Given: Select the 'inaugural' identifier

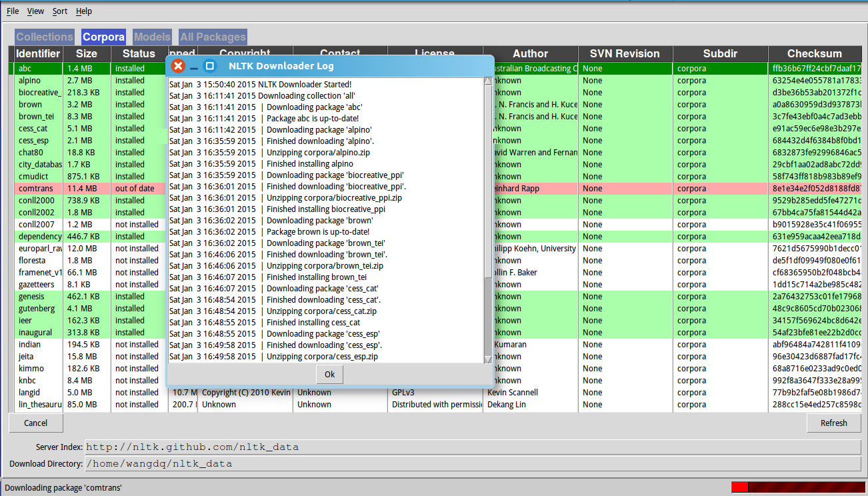Looking at the screenshot, I should (x=35, y=333).
